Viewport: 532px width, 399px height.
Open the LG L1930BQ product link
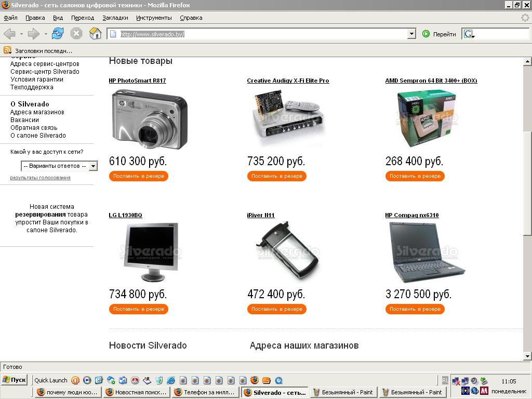point(126,215)
